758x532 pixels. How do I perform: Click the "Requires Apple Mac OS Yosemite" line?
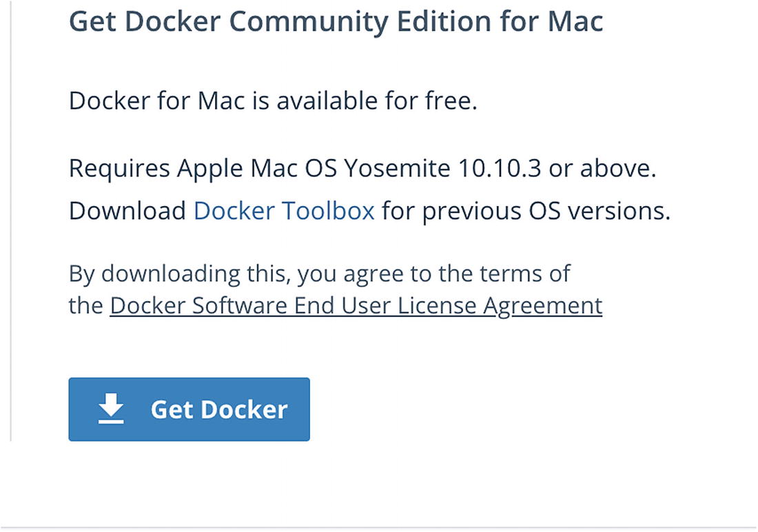click(x=362, y=168)
